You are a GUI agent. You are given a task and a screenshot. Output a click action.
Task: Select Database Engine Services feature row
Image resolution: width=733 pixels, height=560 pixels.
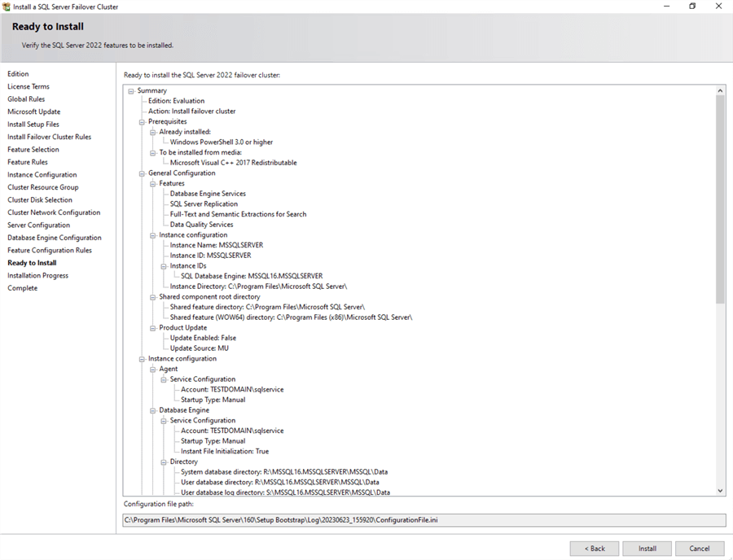(208, 194)
